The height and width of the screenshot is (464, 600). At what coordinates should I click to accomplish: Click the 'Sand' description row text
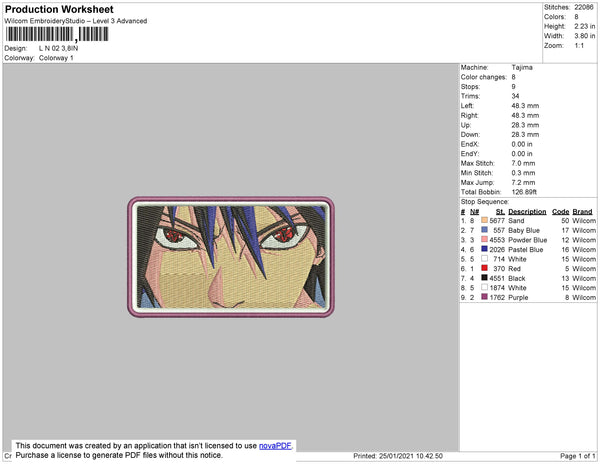[516, 221]
